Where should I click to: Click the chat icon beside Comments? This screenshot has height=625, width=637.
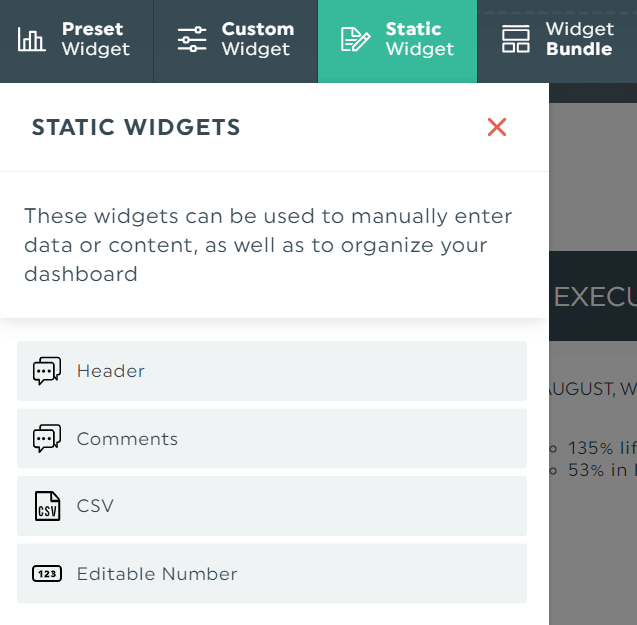(47, 438)
